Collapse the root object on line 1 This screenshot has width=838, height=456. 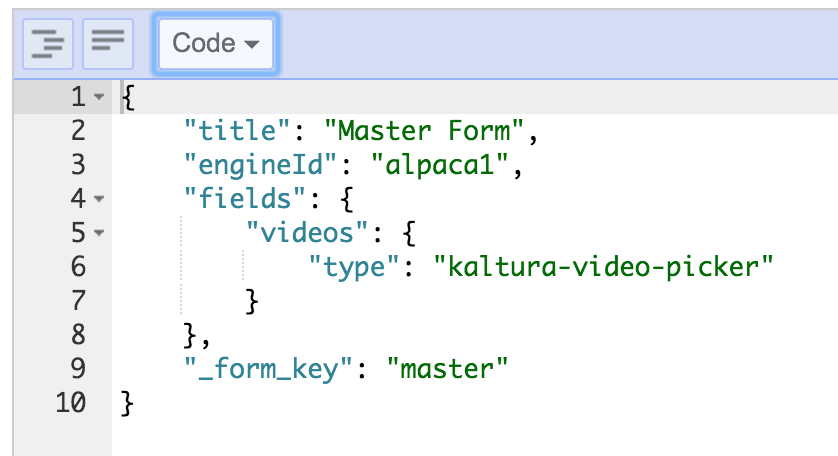click(x=98, y=98)
